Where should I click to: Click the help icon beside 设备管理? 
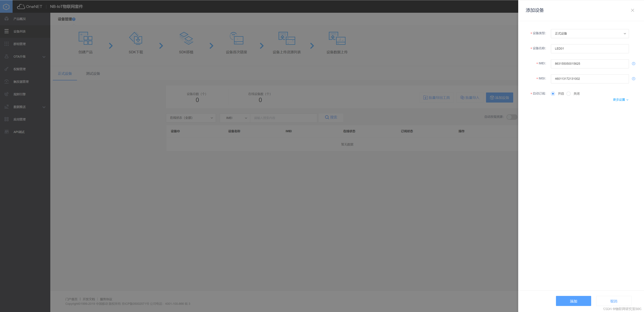click(74, 19)
